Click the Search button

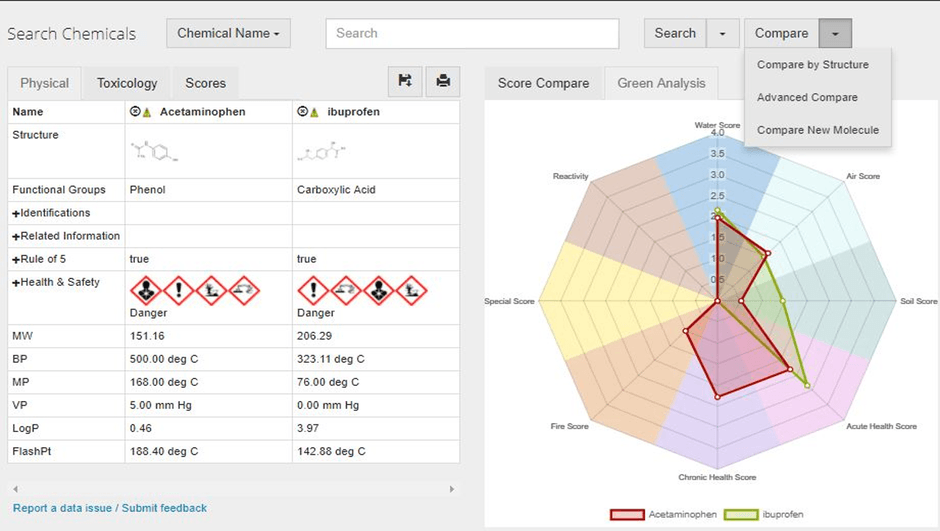675,33
